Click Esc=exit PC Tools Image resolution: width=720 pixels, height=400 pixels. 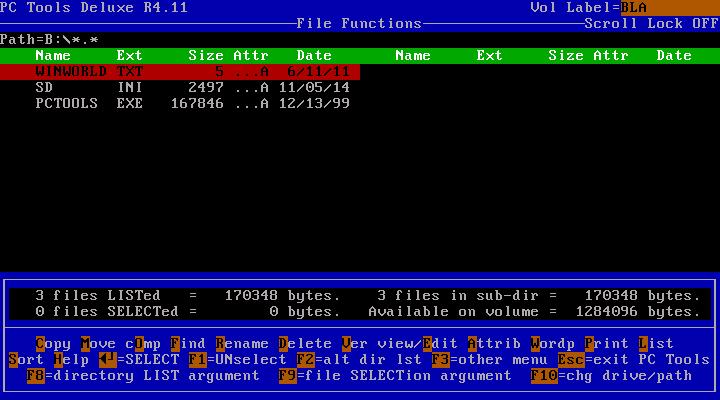click(x=633, y=359)
